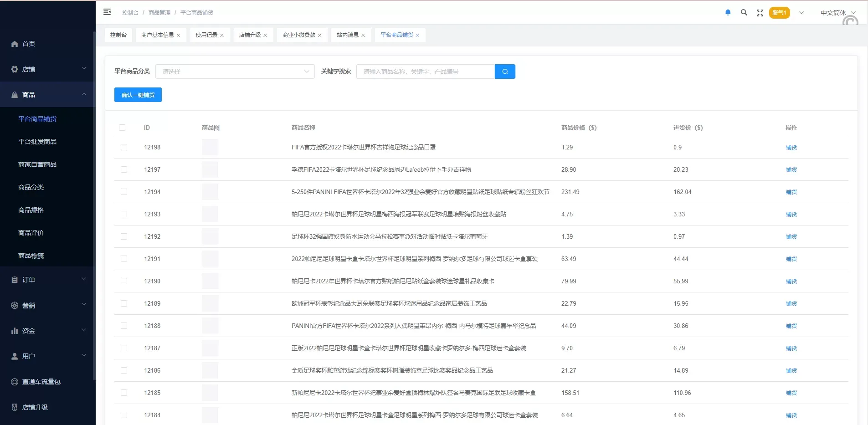Collapse the sidebar with hamburger icon

coord(107,12)
